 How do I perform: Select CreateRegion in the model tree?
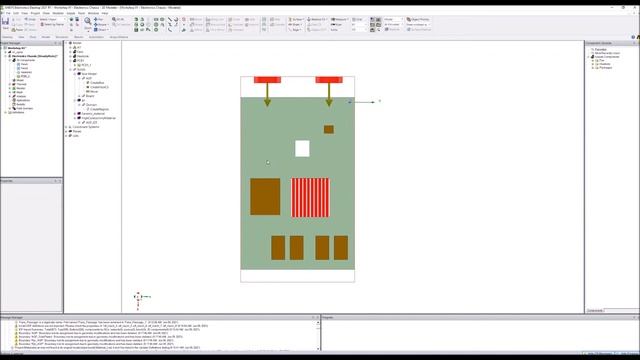click(x=99, y=109)
